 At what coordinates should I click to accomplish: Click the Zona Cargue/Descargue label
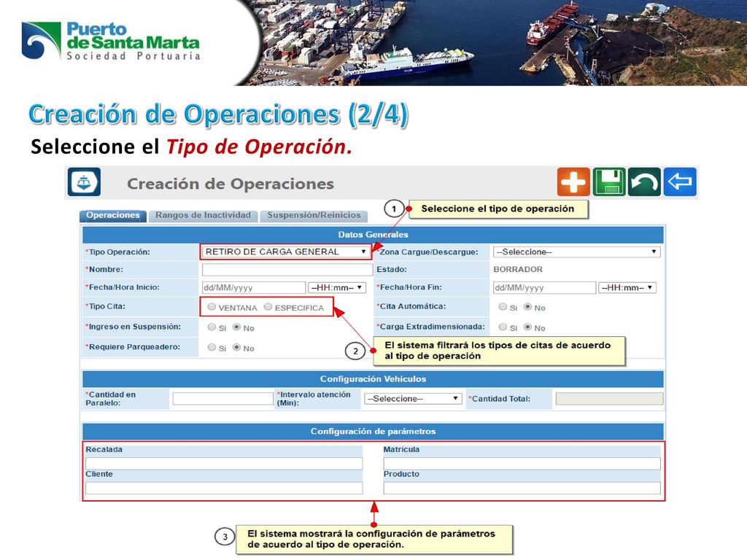[427, 252]
